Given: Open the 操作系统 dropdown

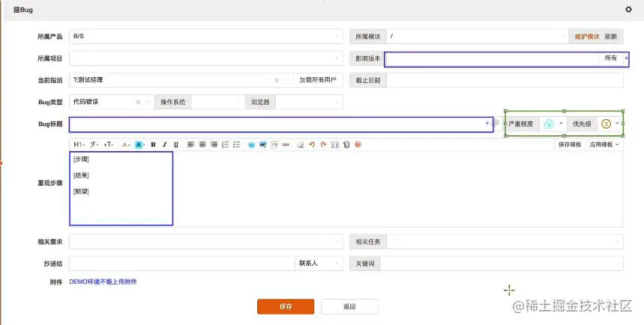Looking at the screenshot, I should tap(218, 102).
